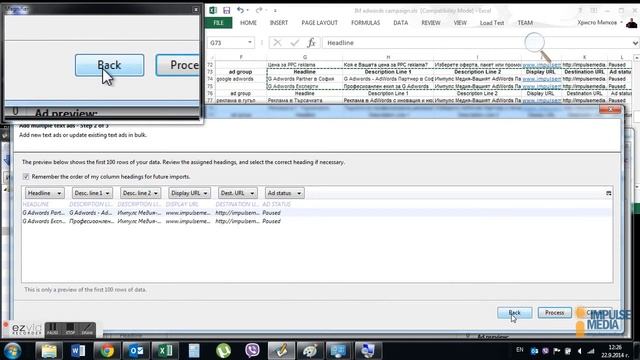
Task: Switch to the HOME ribbon tab
Action: point(248,23)
